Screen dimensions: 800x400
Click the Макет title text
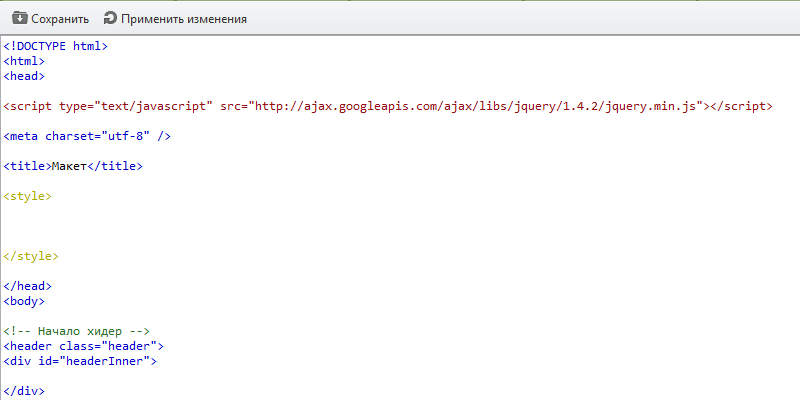pos(70,165)
